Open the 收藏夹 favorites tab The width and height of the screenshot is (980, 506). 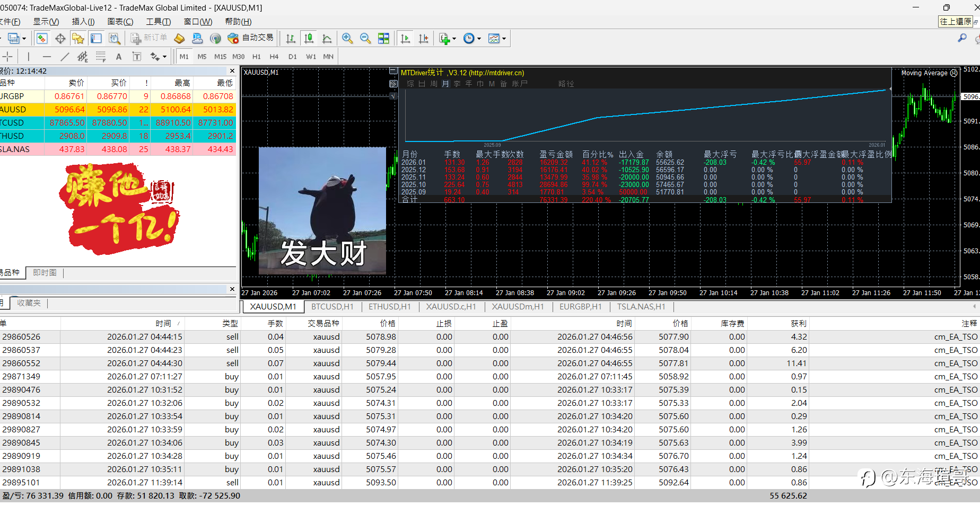tap(29, 303)
